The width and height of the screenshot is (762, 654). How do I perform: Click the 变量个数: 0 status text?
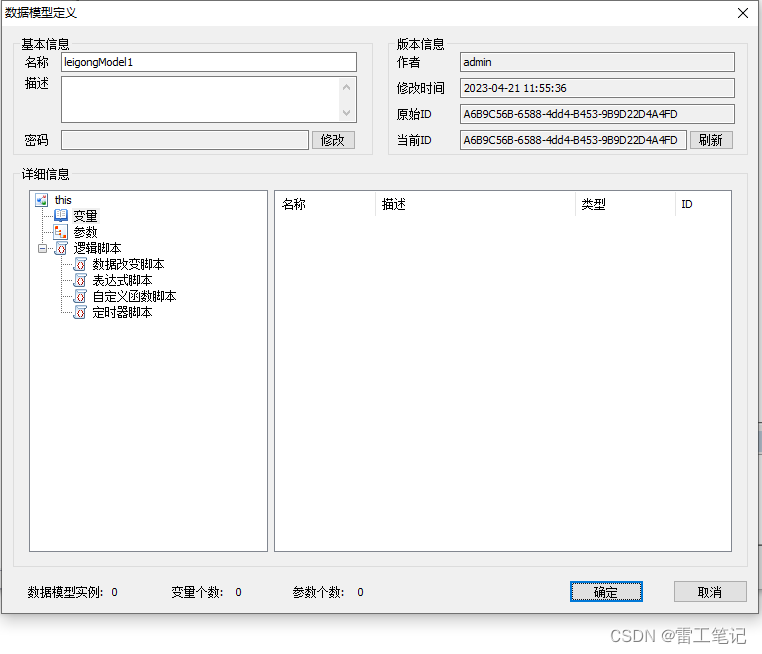(x=207, y=592)
